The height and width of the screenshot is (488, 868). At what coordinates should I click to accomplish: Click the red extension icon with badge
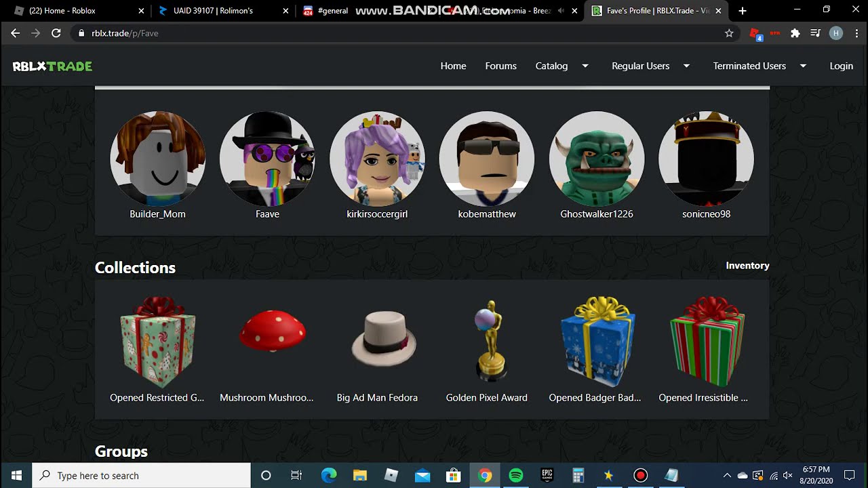click(x=755, y=34)
